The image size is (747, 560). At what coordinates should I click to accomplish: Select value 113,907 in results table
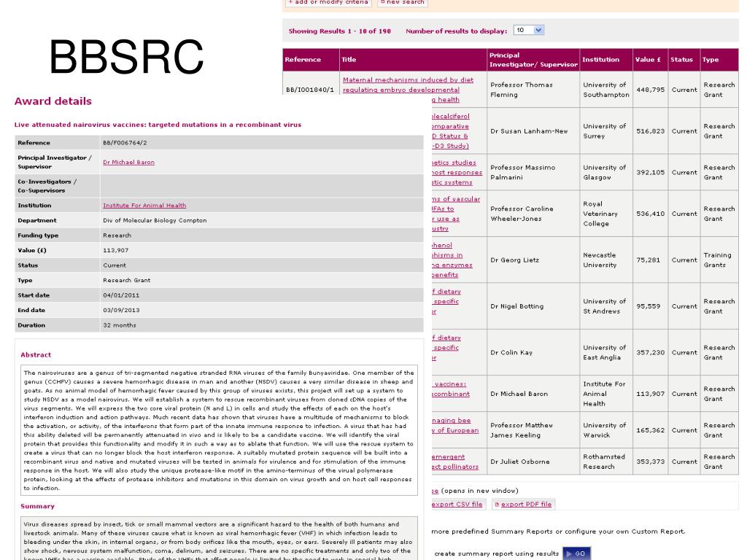(650, 394)
